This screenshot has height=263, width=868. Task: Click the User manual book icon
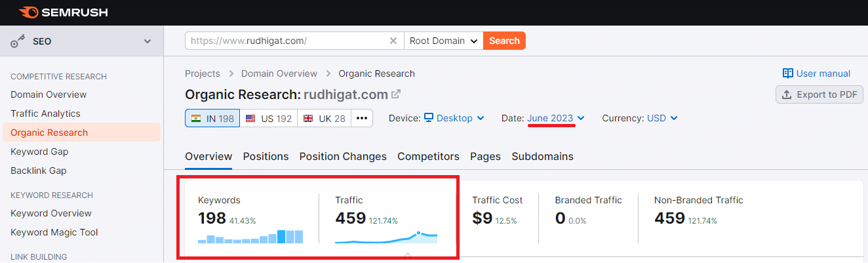(788, 73)
